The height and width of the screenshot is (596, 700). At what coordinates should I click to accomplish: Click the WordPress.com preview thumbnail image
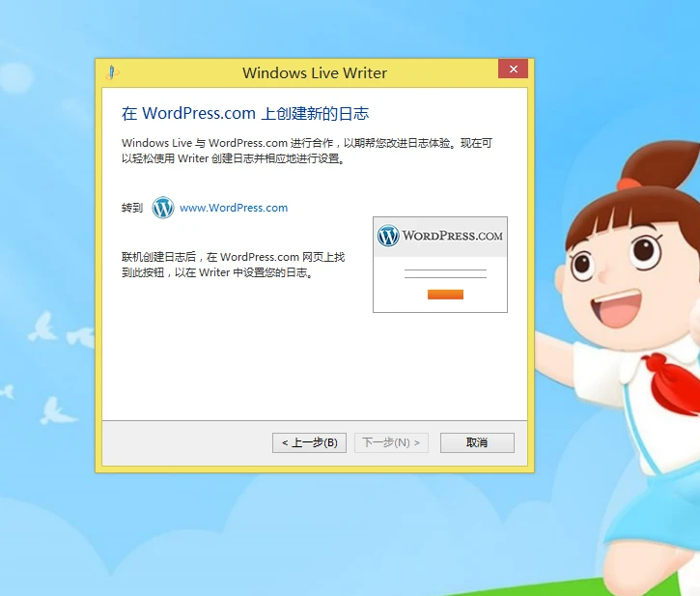[440, 265]
